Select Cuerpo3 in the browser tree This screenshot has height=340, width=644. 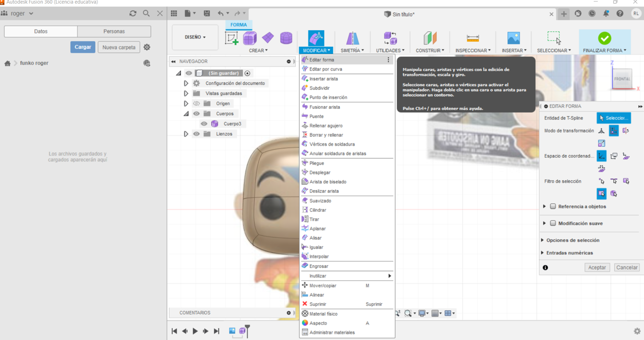point(232,124)
